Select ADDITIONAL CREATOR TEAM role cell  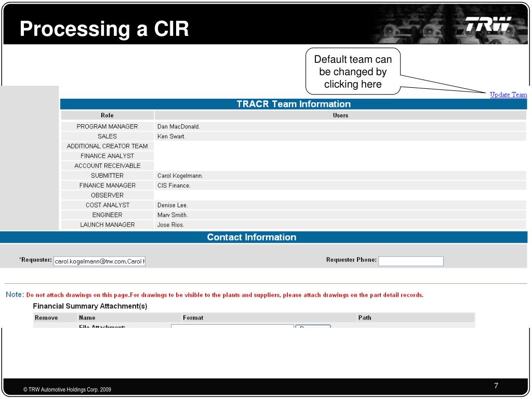pyautogui.click(x=107, y=146)
